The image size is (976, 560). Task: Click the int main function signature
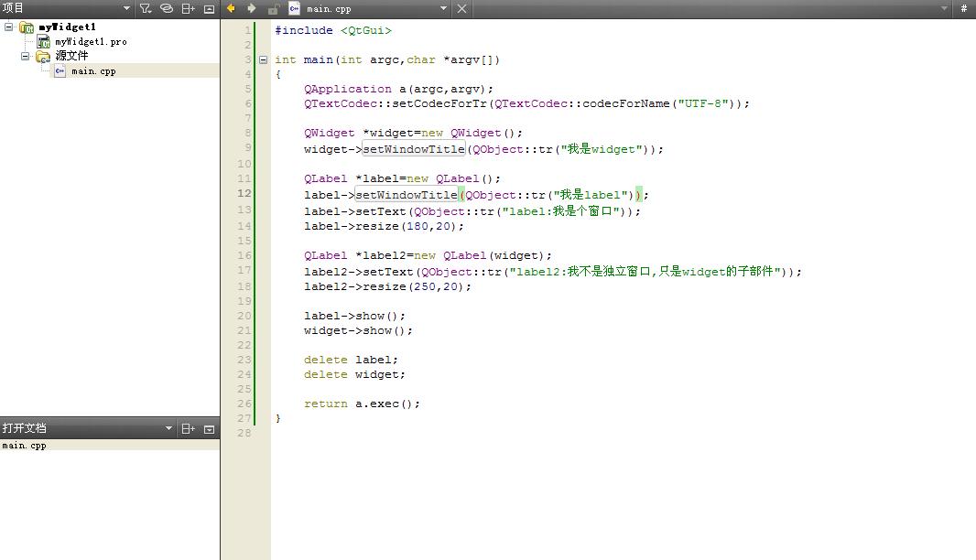coord(387,59)
